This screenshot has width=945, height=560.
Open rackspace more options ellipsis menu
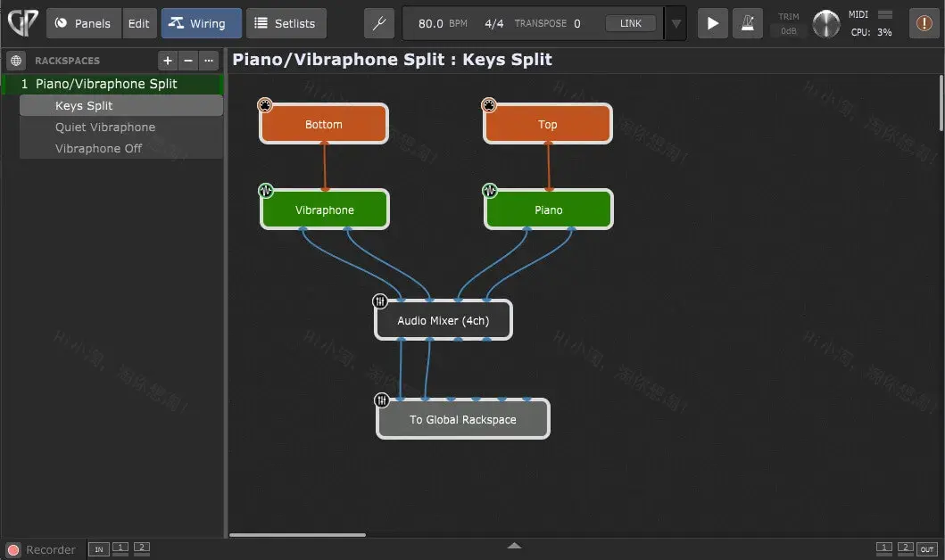tap(209, 61)
